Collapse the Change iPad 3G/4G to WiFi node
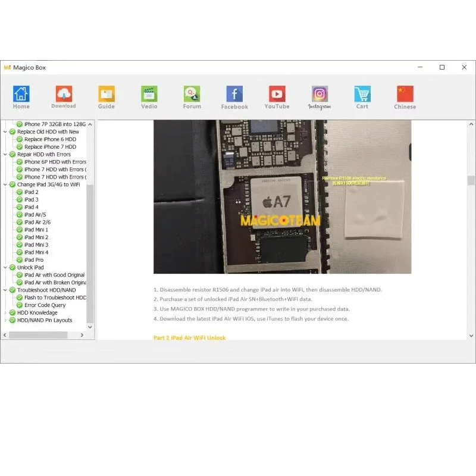The image size is (476, 476). coord(5,184)
